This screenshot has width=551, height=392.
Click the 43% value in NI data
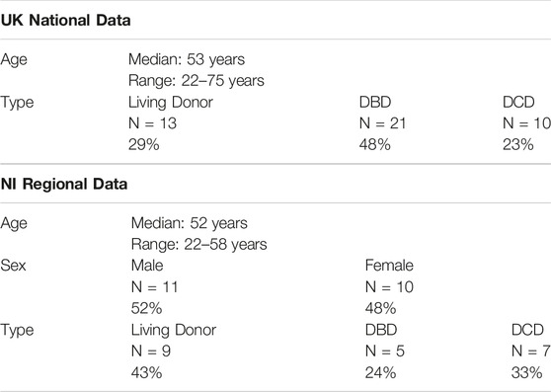(146, 372)
